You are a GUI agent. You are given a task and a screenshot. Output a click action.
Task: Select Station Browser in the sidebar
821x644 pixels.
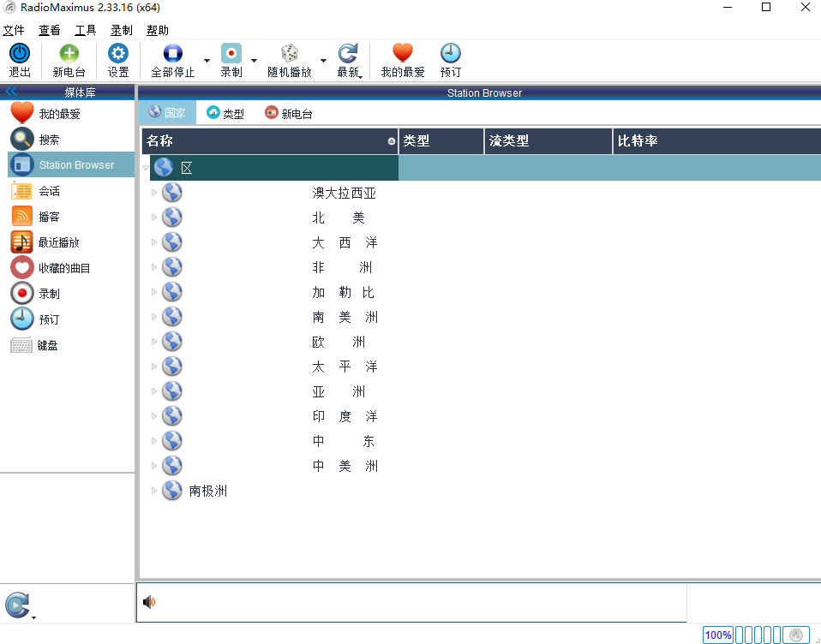tap(71, 164)
